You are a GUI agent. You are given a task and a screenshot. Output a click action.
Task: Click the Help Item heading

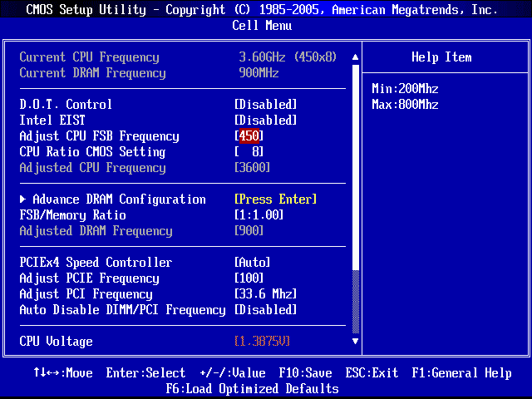(x=441, y=57)
